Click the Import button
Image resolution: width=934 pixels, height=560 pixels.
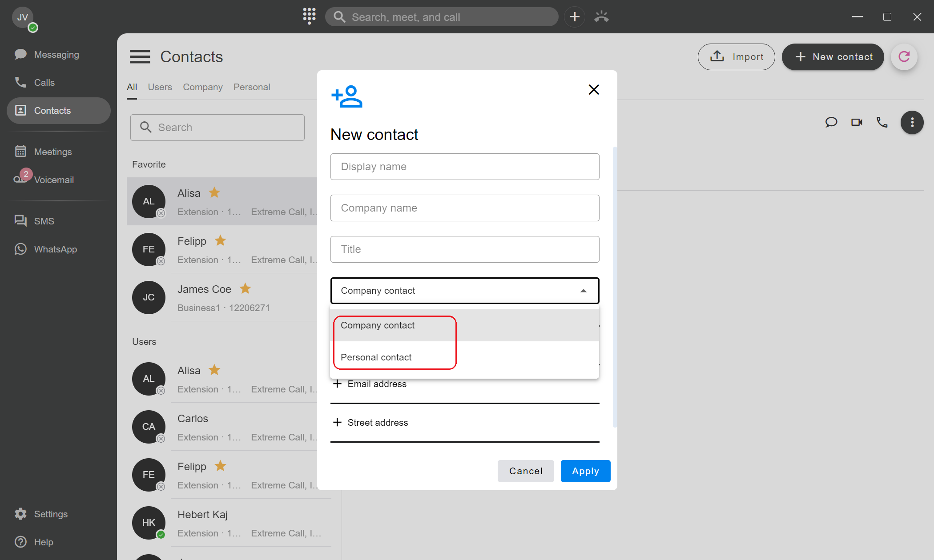pos(736,57)
